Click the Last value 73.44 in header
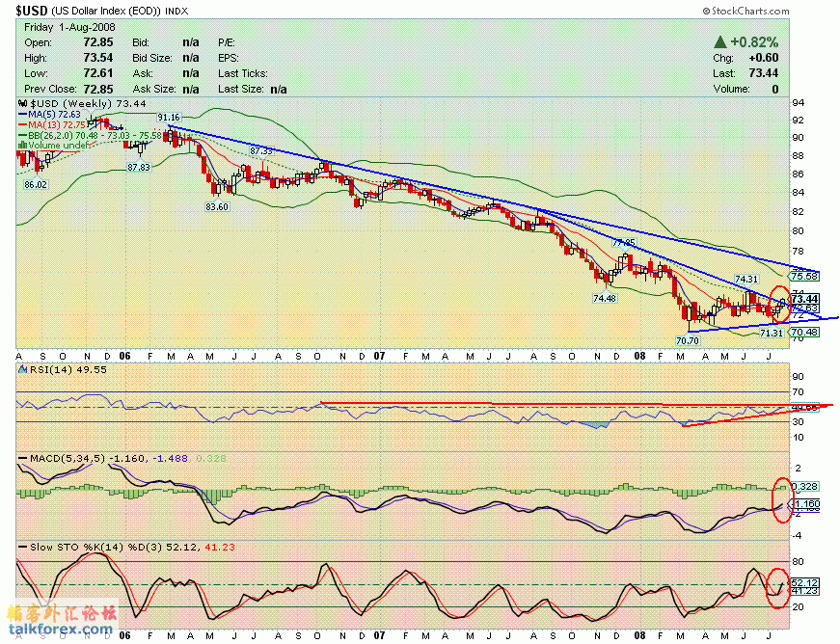This screenshot has width=840, height=644. click(764, 73)
